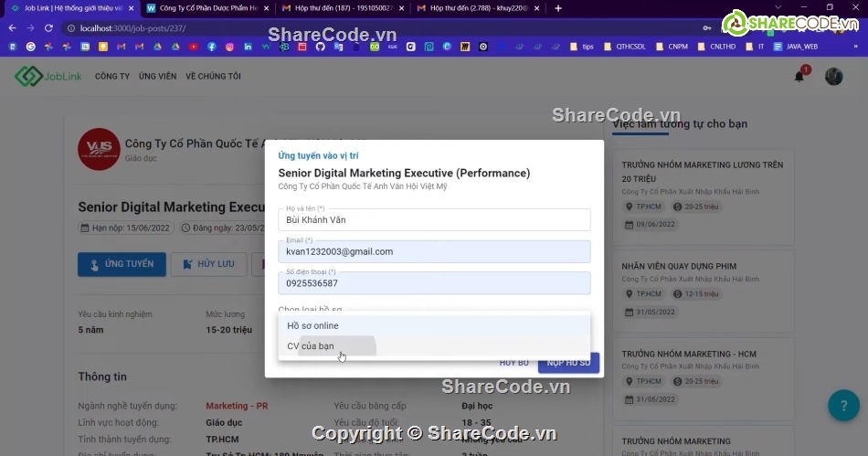Image resolution: width=868 pixels, height=456 pixels.
Task: Click the browser reload icon
Action: [x=51, y=28]
